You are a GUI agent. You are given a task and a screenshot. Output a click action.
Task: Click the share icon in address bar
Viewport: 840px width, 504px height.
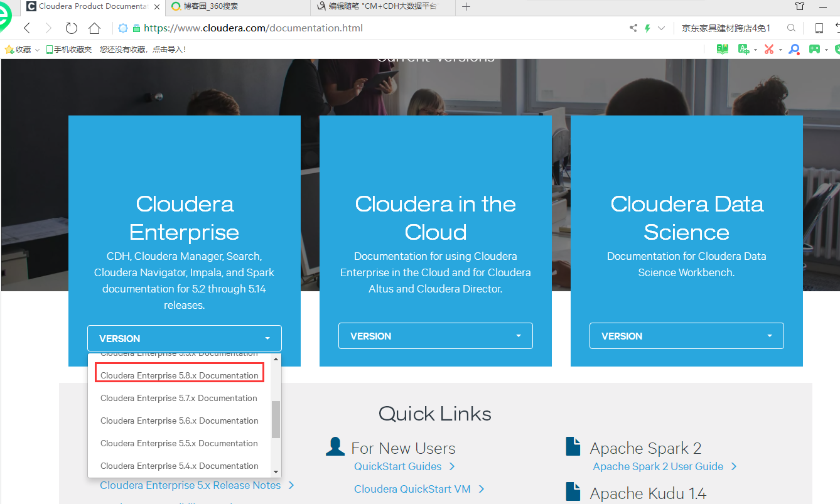pos(633,28)
